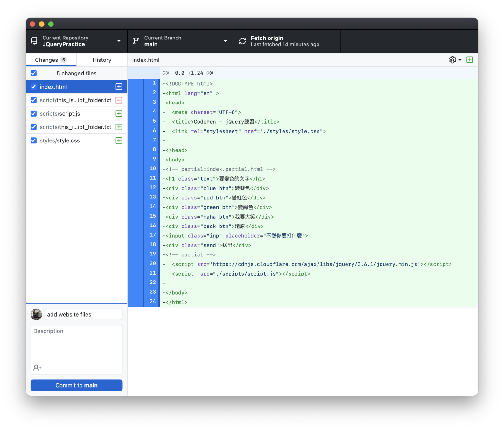The height and width of the screenshot is (430, 504).
Task: Click the div class blue btn line
Action: (x=319, y=188)
